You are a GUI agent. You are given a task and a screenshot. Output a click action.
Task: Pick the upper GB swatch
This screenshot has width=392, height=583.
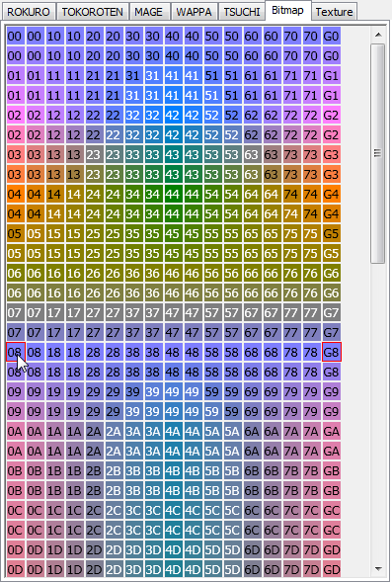(x=331, y=470)
